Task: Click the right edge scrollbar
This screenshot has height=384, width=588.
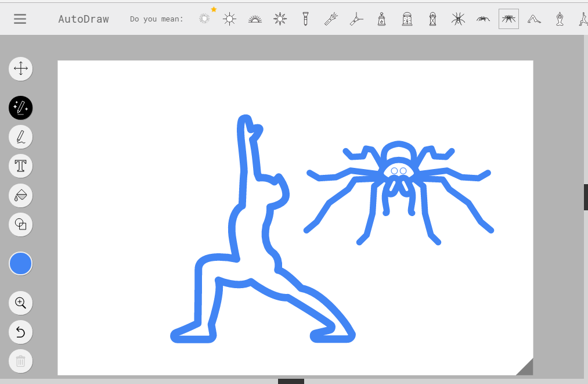Action: tap(585, 197)
